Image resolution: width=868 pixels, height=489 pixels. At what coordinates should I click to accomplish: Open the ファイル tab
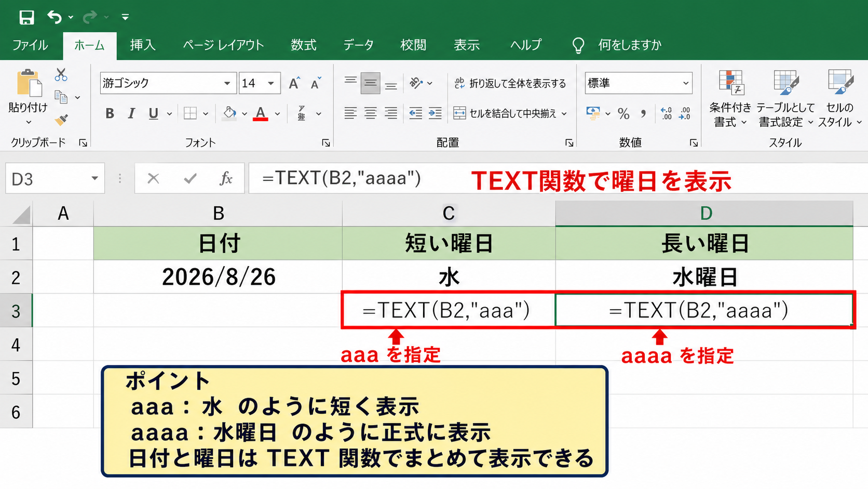(x=30, y=45)
